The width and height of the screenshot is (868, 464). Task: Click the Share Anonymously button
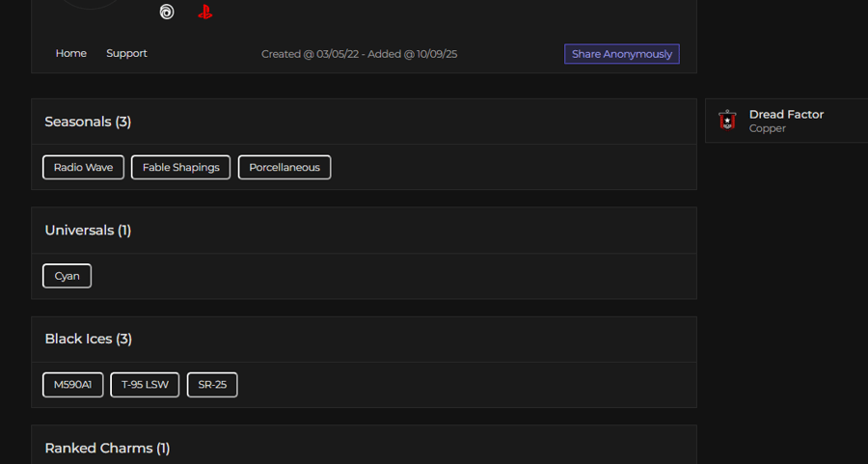pos(622,54)
